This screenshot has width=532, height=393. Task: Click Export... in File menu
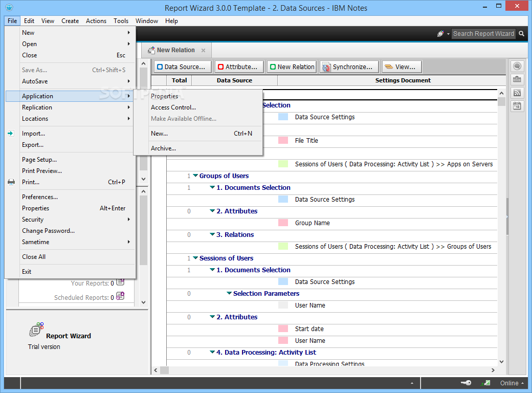(71, 145)
